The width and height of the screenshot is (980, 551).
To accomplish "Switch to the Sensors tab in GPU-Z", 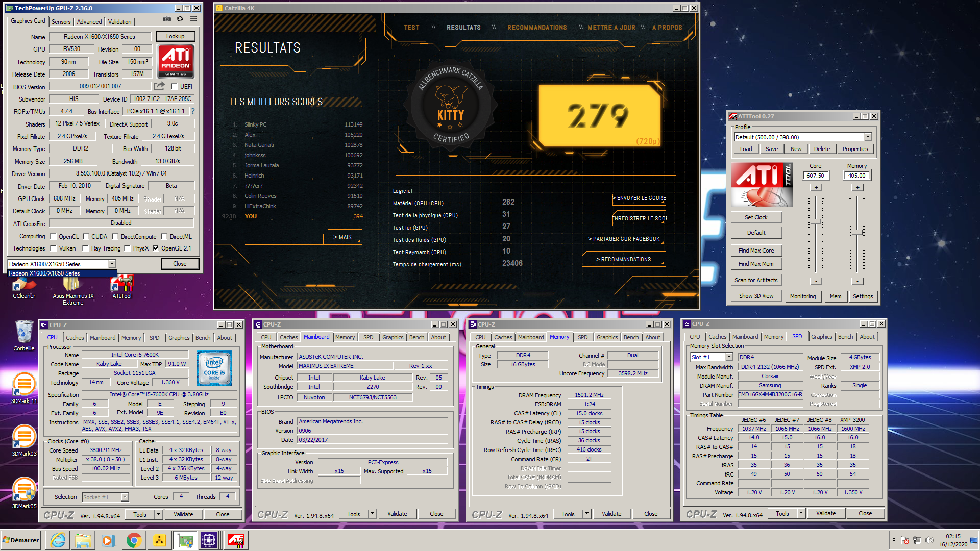I will [61, 21].
